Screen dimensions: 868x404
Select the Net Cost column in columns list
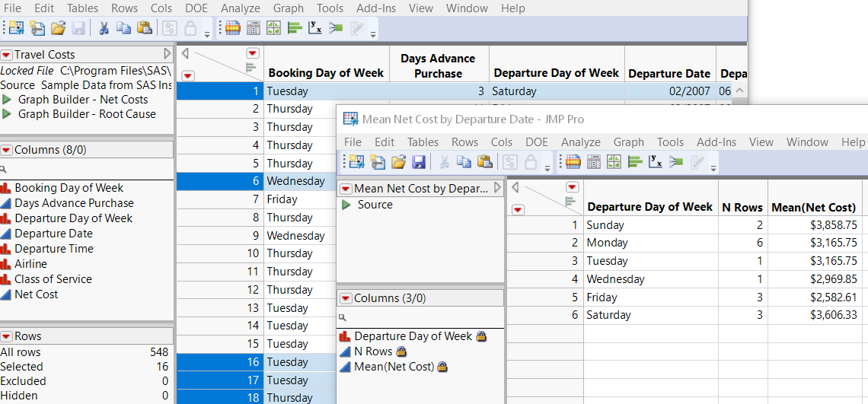tap(36, 294)
